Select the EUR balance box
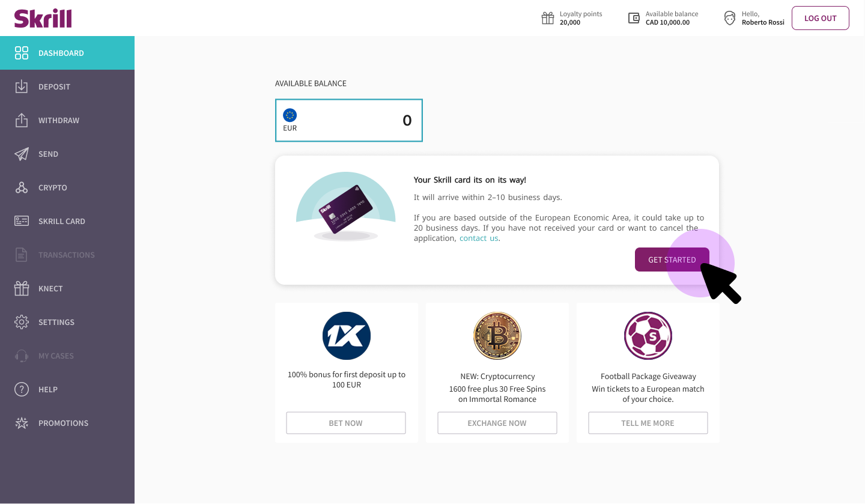The height and width of the screenshot is (504, 865). coord(349,120)
